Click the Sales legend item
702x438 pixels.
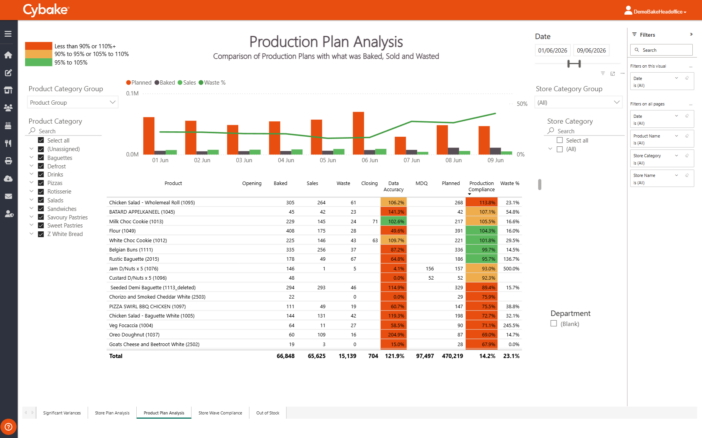click(x=187, y=82)
